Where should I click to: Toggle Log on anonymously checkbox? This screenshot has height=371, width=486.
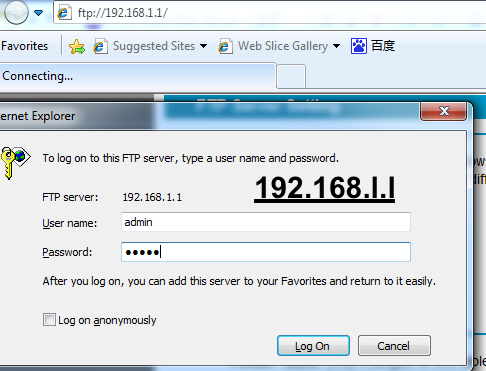(49, 320)
